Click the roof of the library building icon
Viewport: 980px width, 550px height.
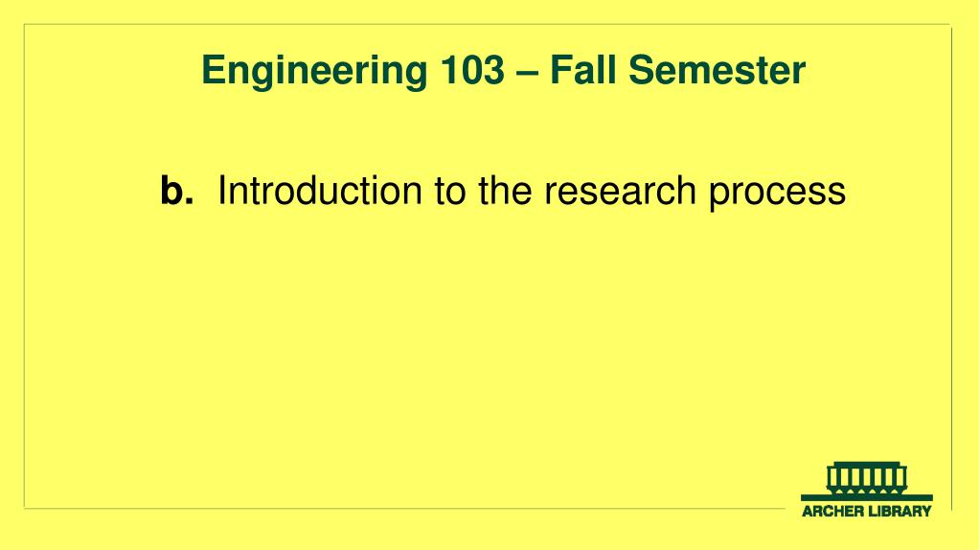(867, 465)
